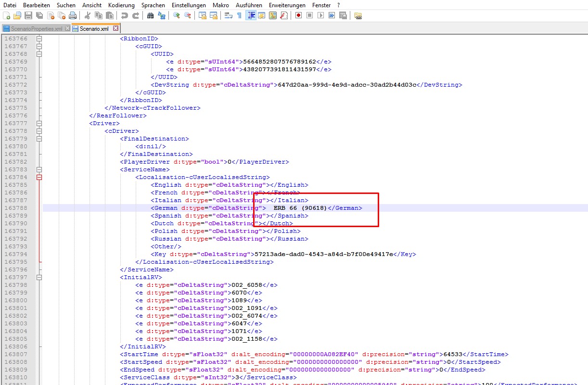Click the Cut scissors icon
This screenshot has width=588, height=385.
(x=87, y=15)
